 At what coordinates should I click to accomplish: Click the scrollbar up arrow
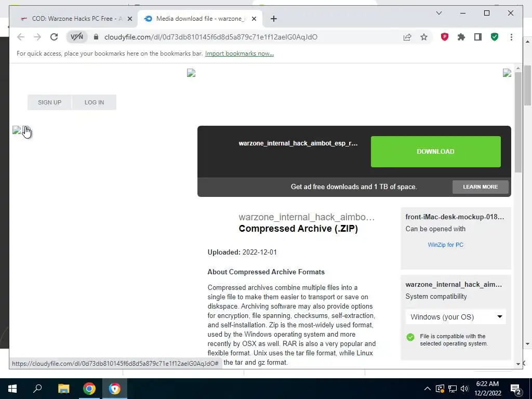click(518, 68)
